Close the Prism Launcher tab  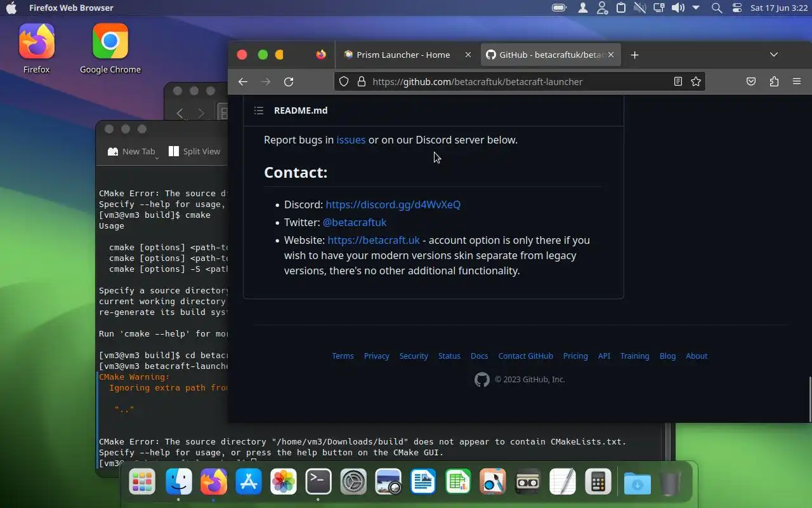pyautogui.click(x=468, y=55)
